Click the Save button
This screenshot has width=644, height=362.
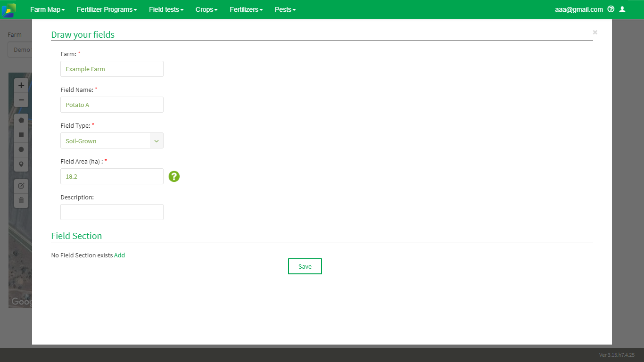click(x=305, y=266)
